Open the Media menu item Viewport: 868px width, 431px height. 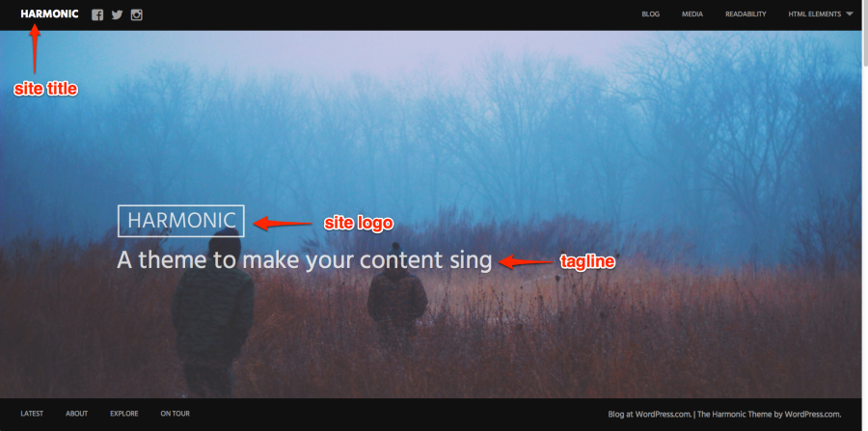click(692, 14)
